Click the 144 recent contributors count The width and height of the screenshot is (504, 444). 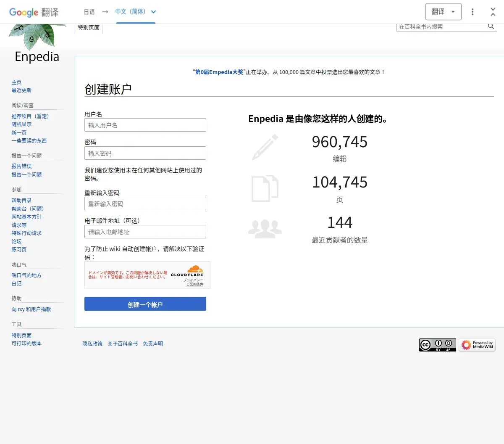point(340,222)
